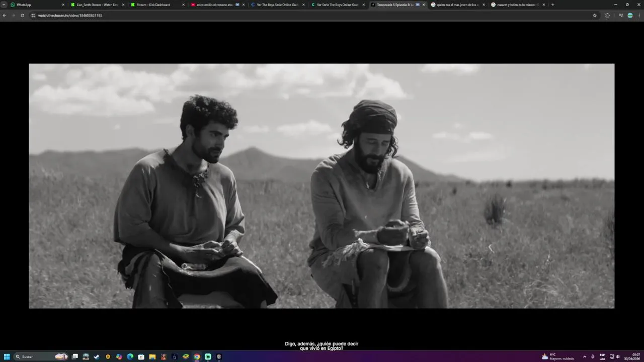Close the WhatsApp tab
The width and height of the screenshot is (644, 362).
63,5
